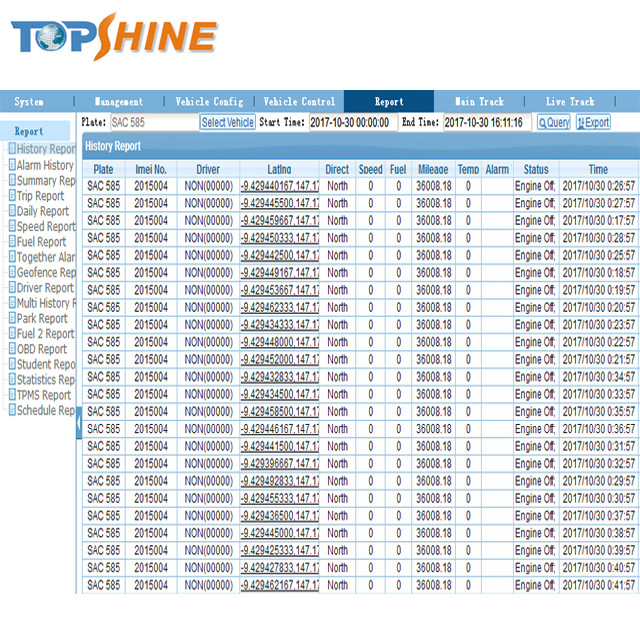The height and width of the screenshot is (640, 640).
Task: Open the Fuel Report icon
Action: tap(12, 241)
